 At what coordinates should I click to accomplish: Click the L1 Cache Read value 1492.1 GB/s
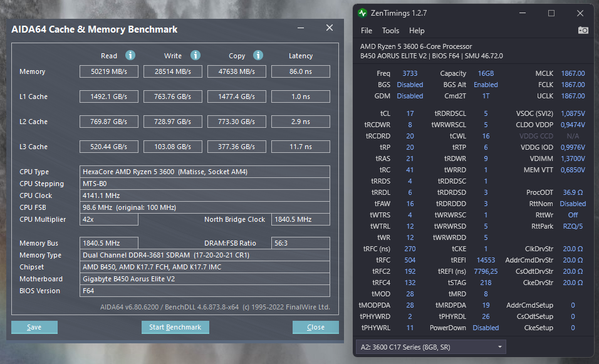click(x=109, y=96)
